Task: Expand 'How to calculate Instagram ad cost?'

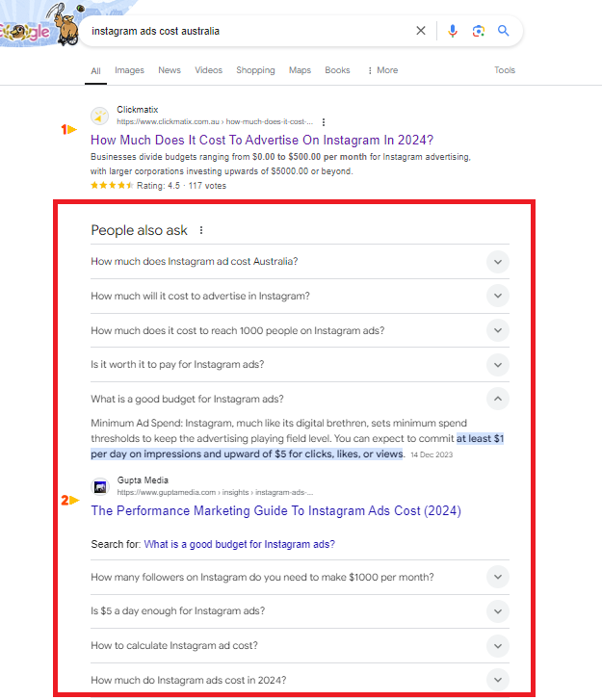Action: pyautogui.click(x=300, y=645)
